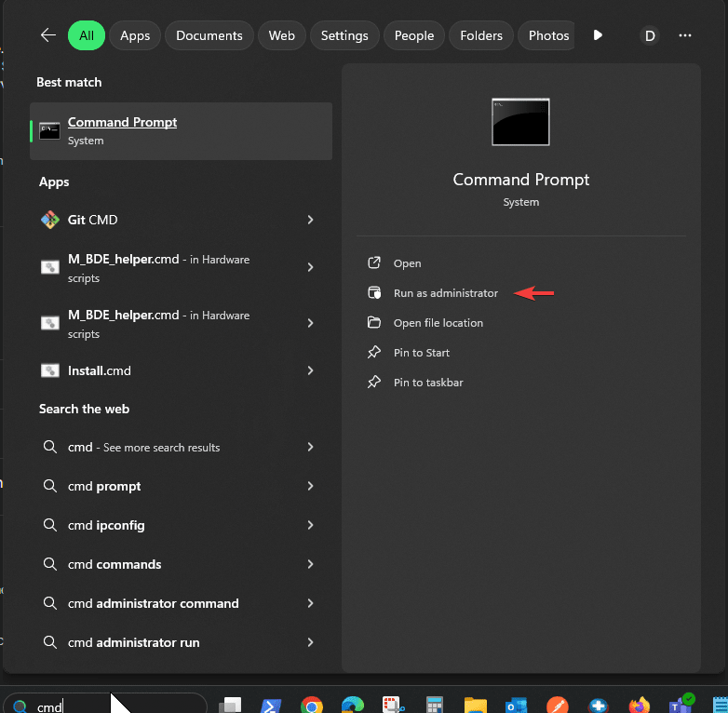The height and width of the screenshot is (713, 728).
Task: Click magnifier icon beside 'cmd prompt' suggestion
Action: pyautogui.click(x=50, y=486)
